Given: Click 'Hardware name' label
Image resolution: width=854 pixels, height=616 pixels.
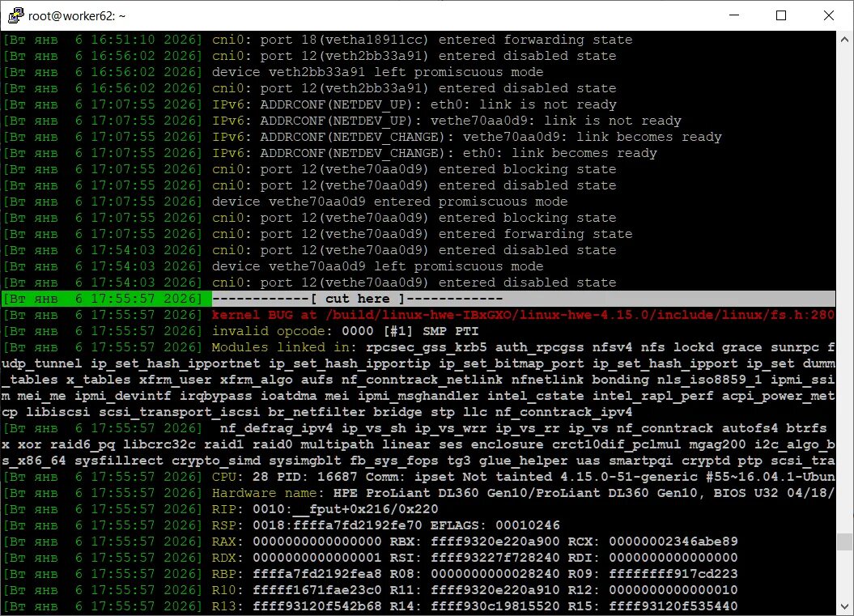Looking at the screenshot, I should click(264, 493).
